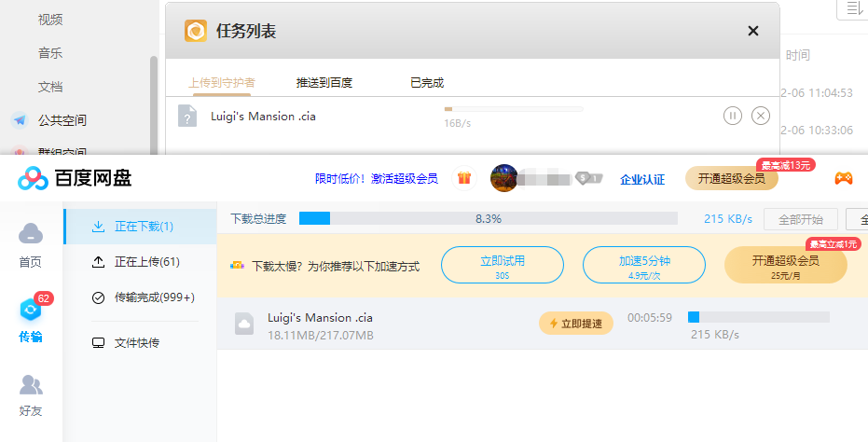Screen dimensions: 868x442
Task: Pause the Luigi's Mansion upload task
Action: 733,116
